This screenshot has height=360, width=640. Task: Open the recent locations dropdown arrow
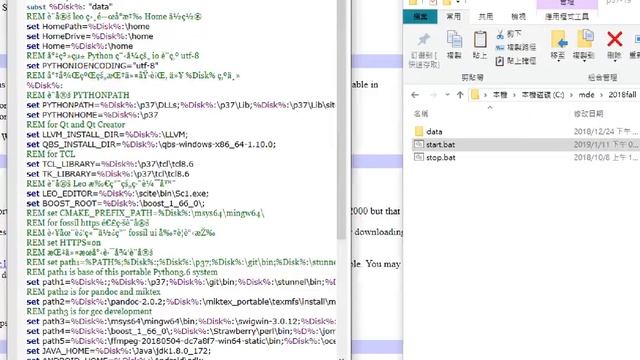pyautogui.click(x=447, y=95)
